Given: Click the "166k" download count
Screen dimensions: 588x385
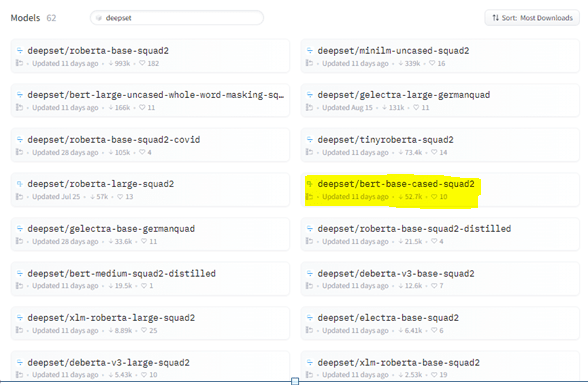Looking at the screenshot, I should [x=122, y=108].
